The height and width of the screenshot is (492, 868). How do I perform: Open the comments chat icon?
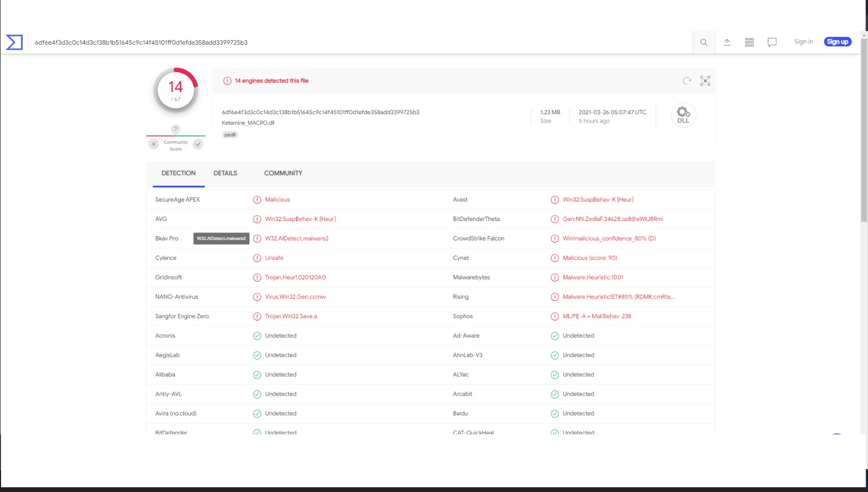pos(772,42)
